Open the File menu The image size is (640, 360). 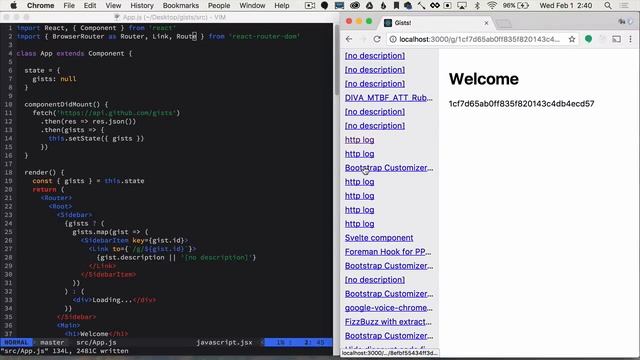[x=69, y=5]
